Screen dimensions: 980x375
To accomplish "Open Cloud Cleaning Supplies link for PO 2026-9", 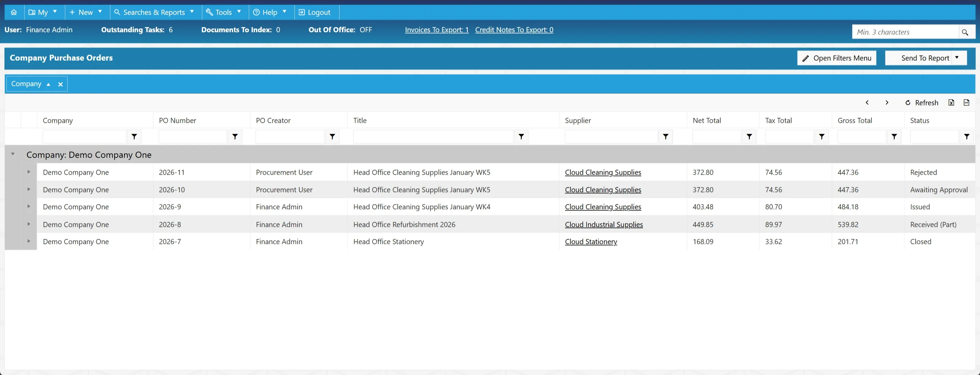I will tap(603, 207).
